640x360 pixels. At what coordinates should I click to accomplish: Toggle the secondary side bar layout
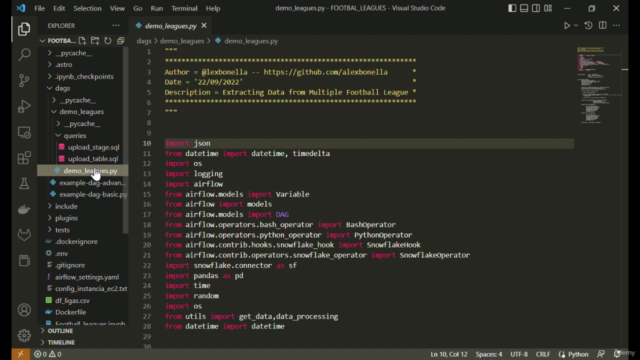coord(536,8)
